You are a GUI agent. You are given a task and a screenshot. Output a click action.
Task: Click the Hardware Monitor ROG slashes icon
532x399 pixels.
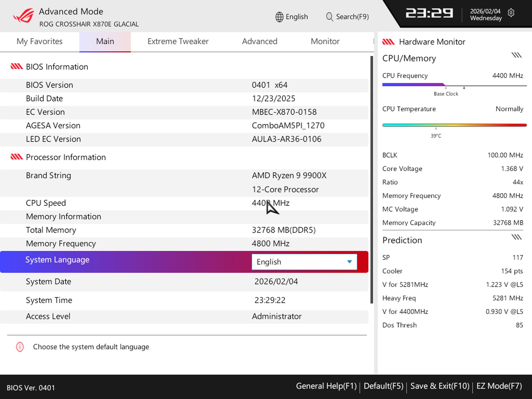tap(388, 42)
